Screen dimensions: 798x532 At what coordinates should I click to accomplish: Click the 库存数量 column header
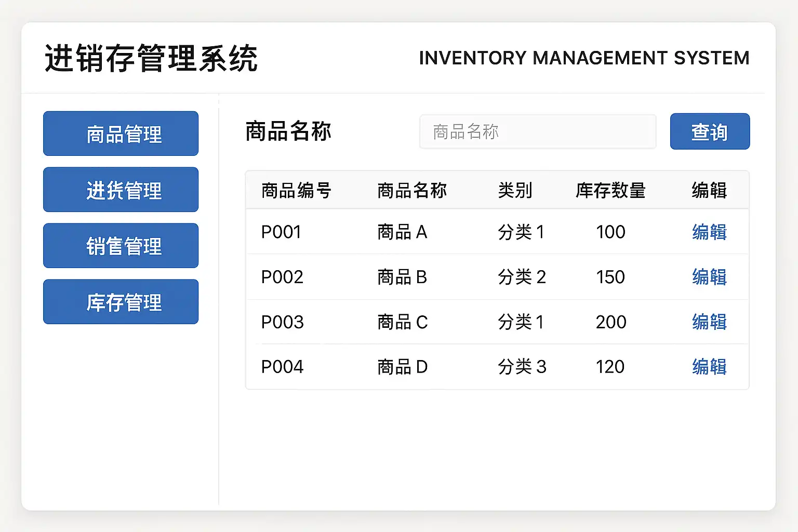(x=610, y=191)
